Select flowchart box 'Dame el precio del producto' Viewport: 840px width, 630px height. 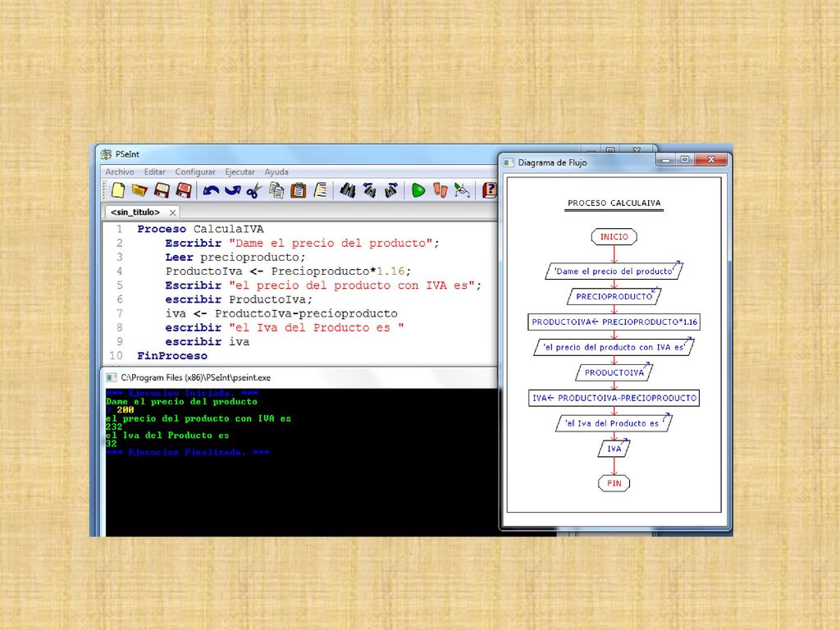click(x=614, y=271)
